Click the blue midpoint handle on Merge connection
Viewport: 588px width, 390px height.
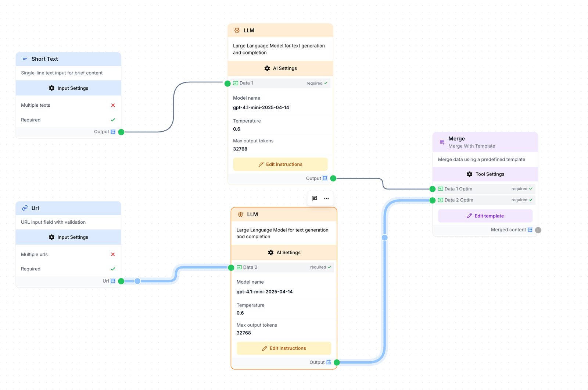385,238
